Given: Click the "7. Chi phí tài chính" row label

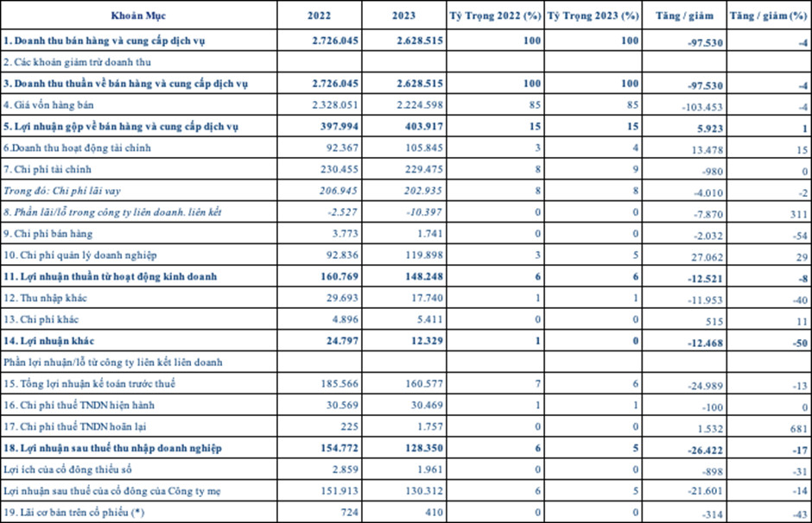Looking at the screenshot, I should [x=48, y=169].
